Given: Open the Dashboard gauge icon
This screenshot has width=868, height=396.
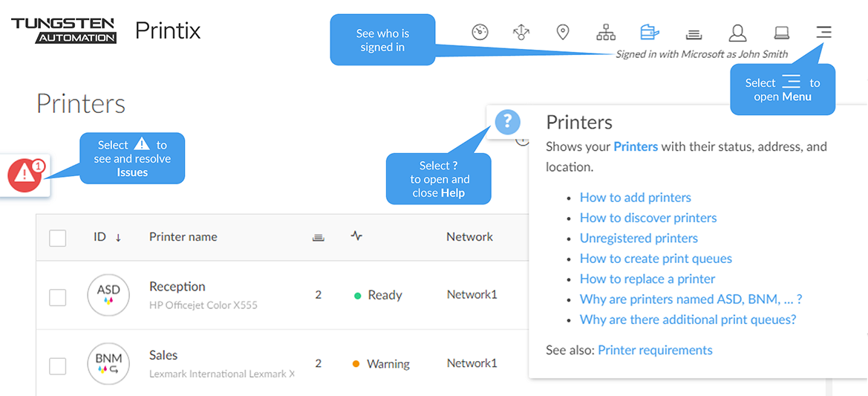Looking at the screenshot, I should pyautogui.click(x=480, y=32).
